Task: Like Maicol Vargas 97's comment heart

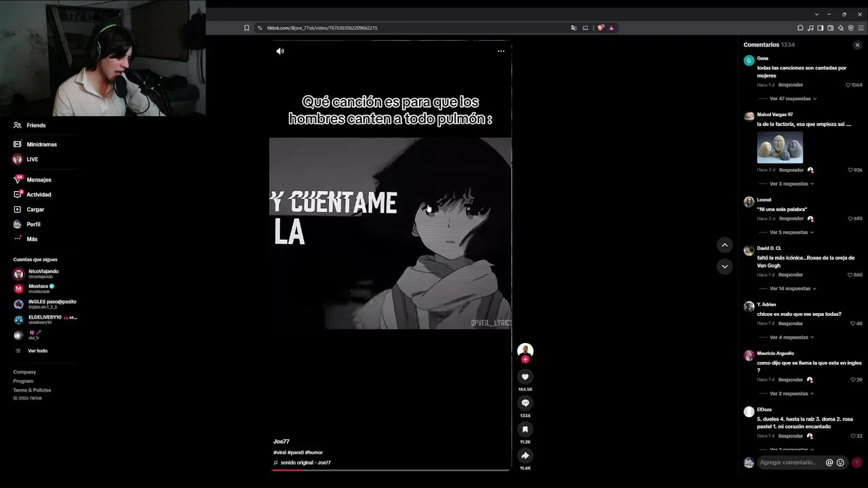Action: tap(850, 170)
